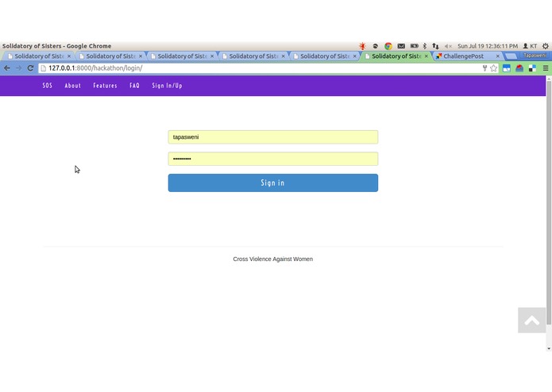The width and height of the screenshot is (552, 392).
Task: Open the FAQ nav link
Action: [x=134, y=86]
